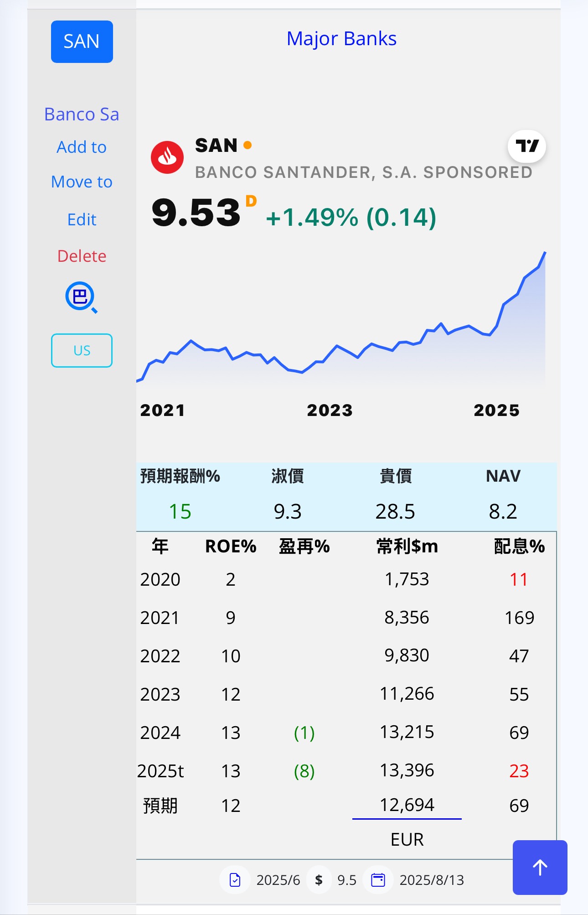Click the NAV value 8.2
This screenshot has height=915, width=588.
tap(503, 511)
